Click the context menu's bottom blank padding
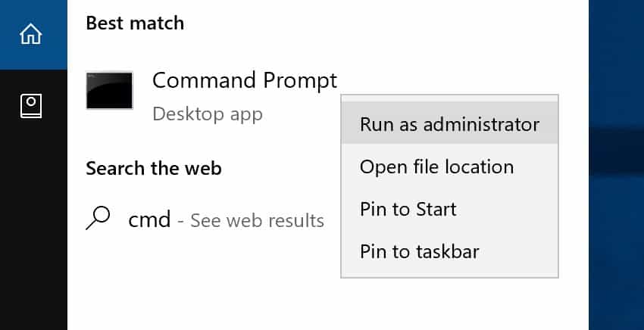The height and width of the screenshot is (330, 644). coord(449,275)
